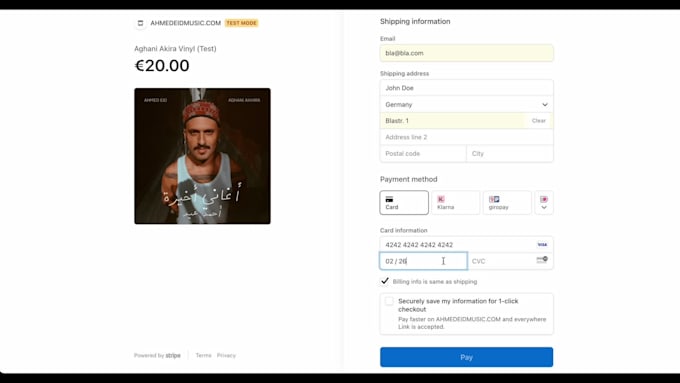Screen dimensions: 680x383
Task: Select the Klarna payment icon
Action: coord(441,199)
